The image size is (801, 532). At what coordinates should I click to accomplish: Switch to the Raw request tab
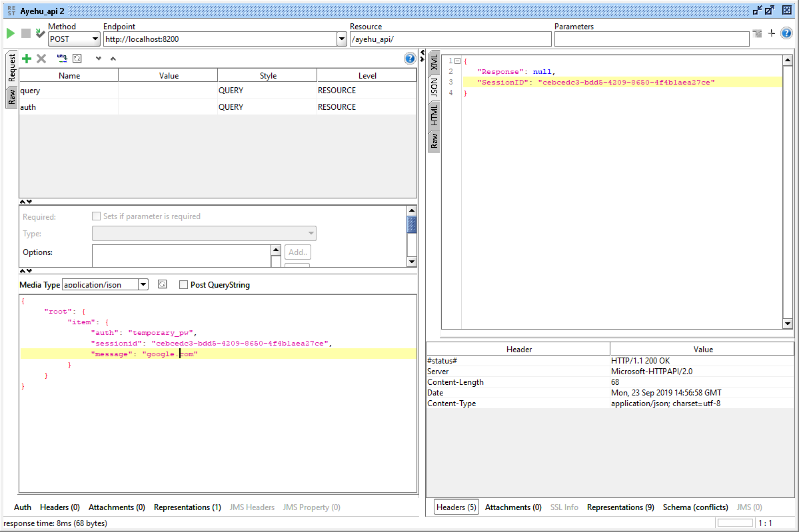pyautogui.click(x=12, y=98)
